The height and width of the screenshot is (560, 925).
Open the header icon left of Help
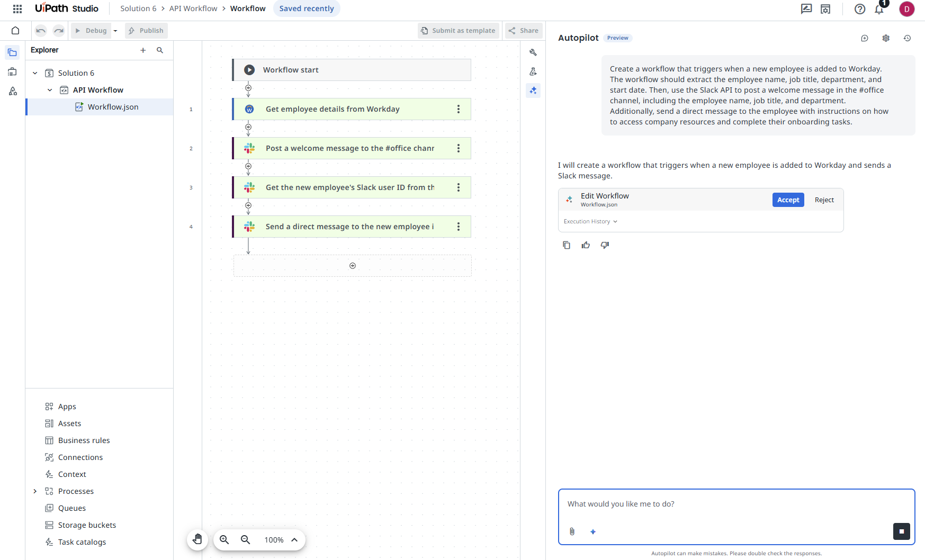(825, 9)
